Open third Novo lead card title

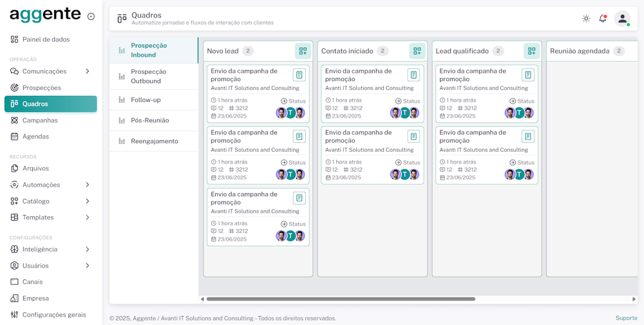244,198
